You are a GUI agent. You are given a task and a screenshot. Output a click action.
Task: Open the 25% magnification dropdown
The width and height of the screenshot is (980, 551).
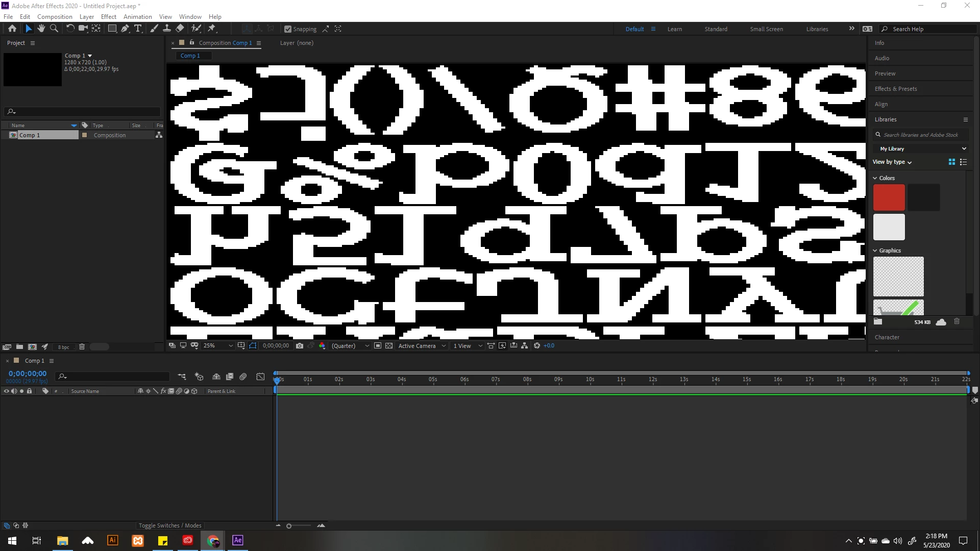(218, 346)
